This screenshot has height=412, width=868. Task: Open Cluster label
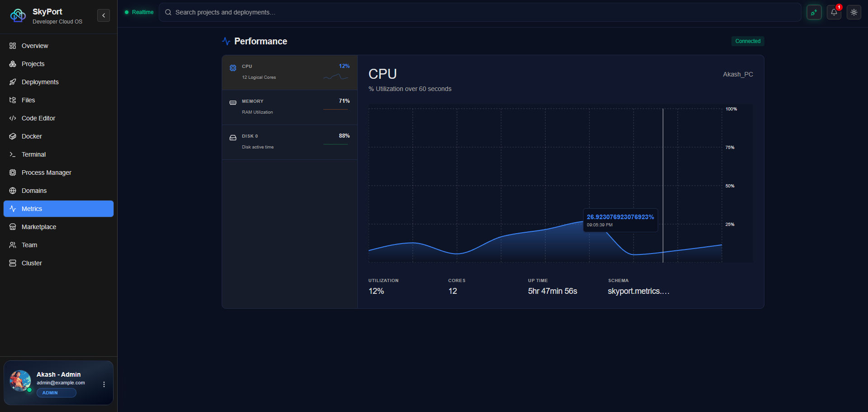32,263
